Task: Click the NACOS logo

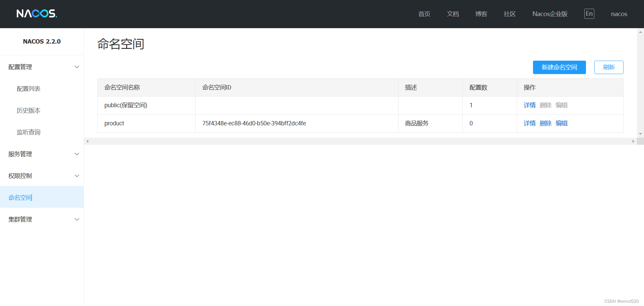Action: pyautogui.click(x=37, y=13)
